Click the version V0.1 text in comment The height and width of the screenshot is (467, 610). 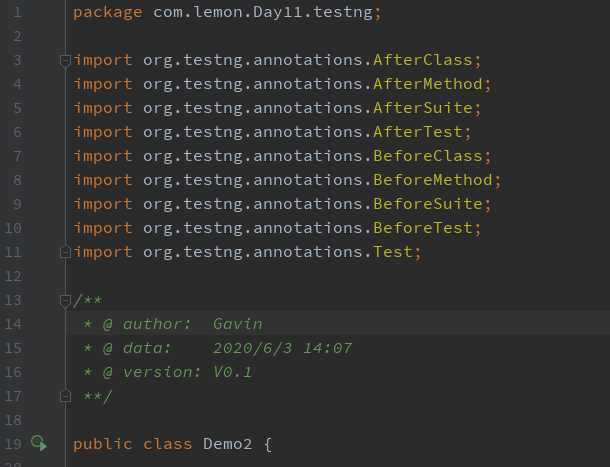[232, 372]
